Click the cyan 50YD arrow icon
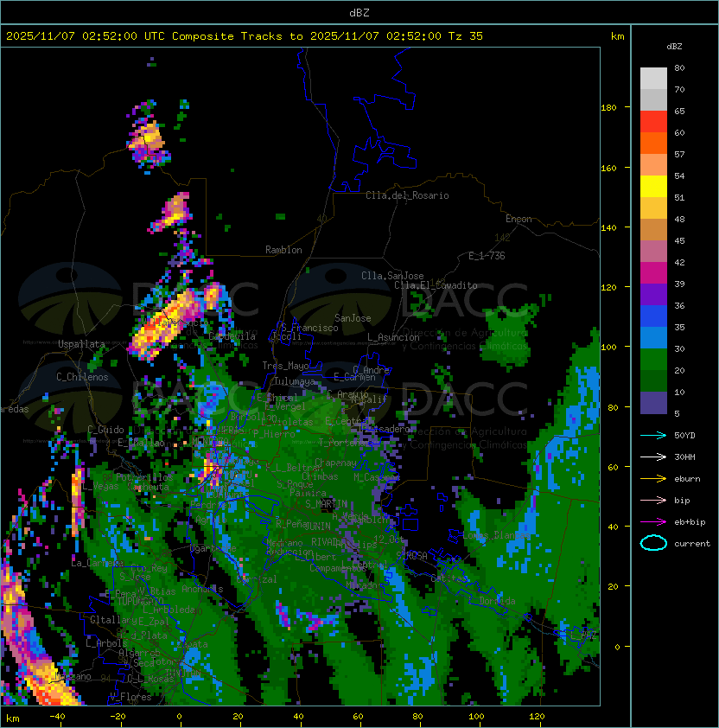The image size is (719, 728). [x=653, y=436]
